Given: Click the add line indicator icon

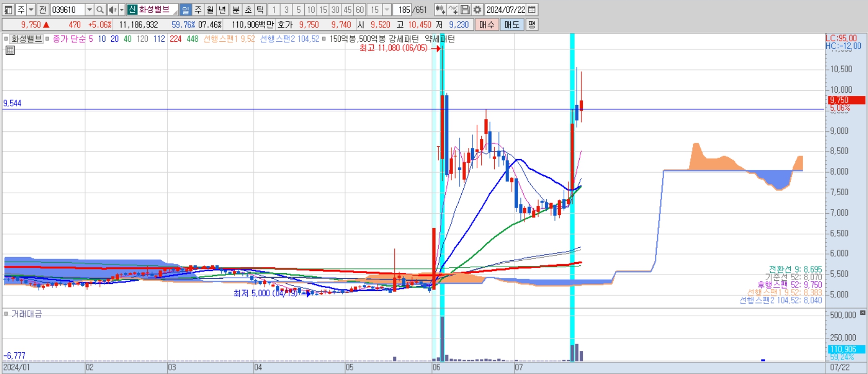Looking at the screenshot, I should [x=453, y=10].
